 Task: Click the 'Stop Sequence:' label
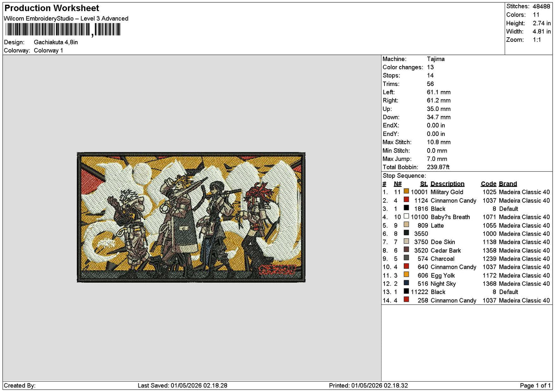[404, 175]
